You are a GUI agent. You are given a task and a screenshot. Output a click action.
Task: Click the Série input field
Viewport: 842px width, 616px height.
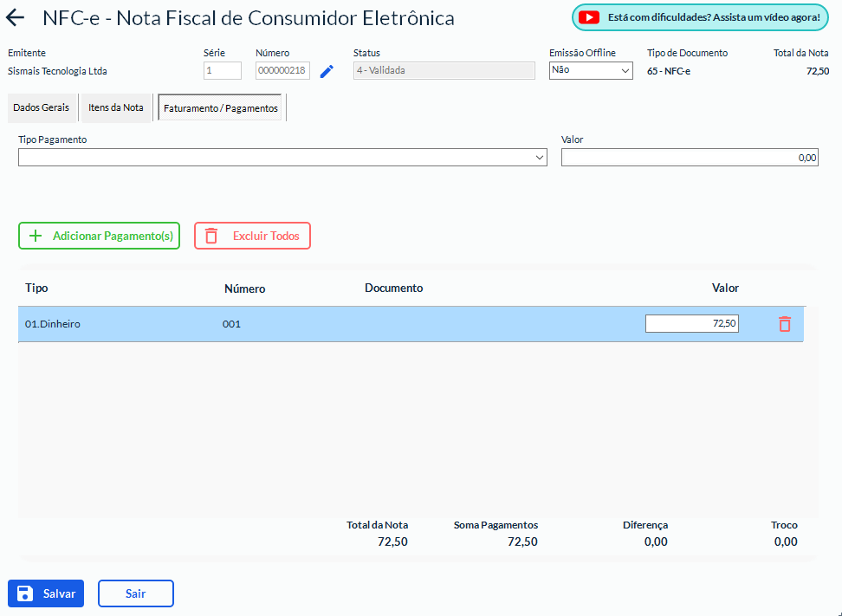click(x=223, y=71)
